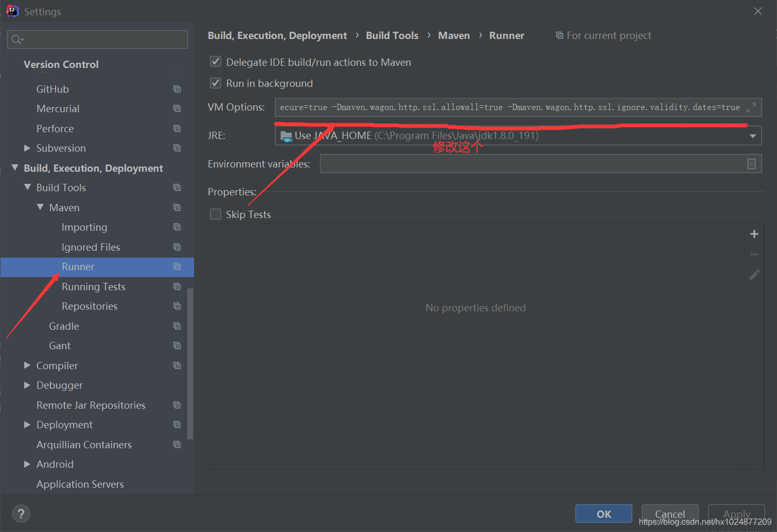Click the project-level icon beside Gant
Image resolution: width=777 pixels, height=532 pixels.
click(177, 346)
